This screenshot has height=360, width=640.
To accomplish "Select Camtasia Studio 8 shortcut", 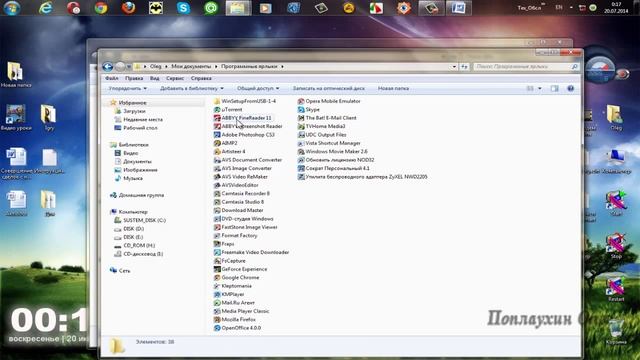I will coord(239,202).
